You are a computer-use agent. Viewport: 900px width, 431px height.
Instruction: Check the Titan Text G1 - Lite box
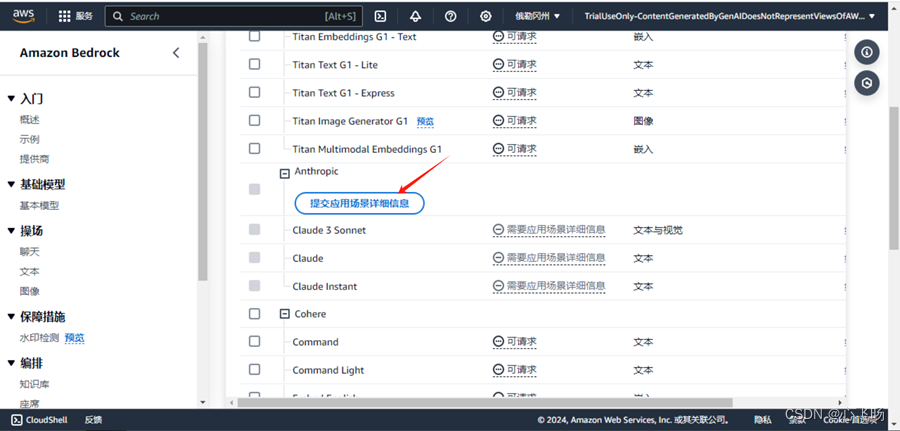pyautogui.click(x=254, y=64)
